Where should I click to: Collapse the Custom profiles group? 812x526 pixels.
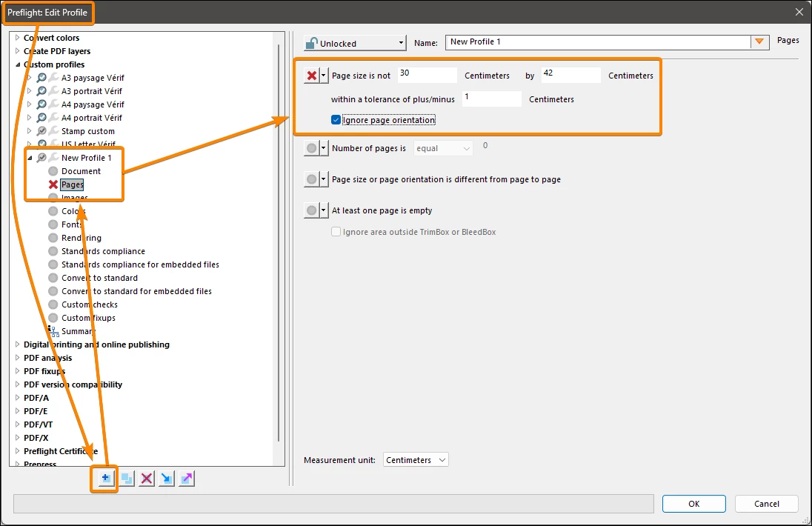[18, 64]
